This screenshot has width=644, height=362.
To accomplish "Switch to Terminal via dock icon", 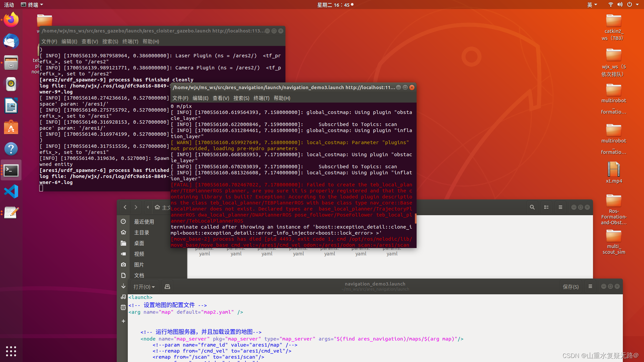I will (x=11, y=170).
